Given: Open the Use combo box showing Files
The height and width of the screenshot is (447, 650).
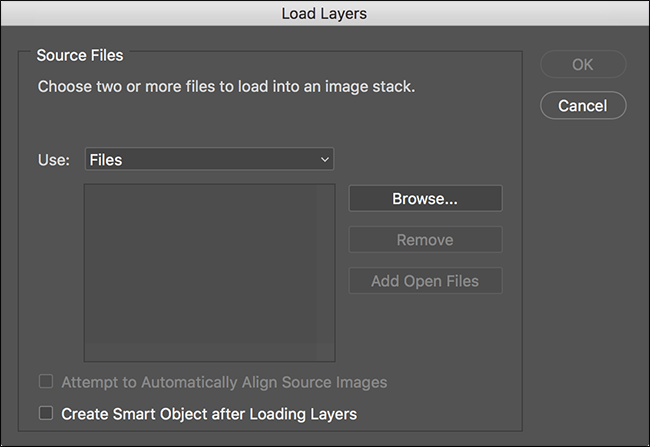Looking at the screenshot, I should (x=209, y=159).
